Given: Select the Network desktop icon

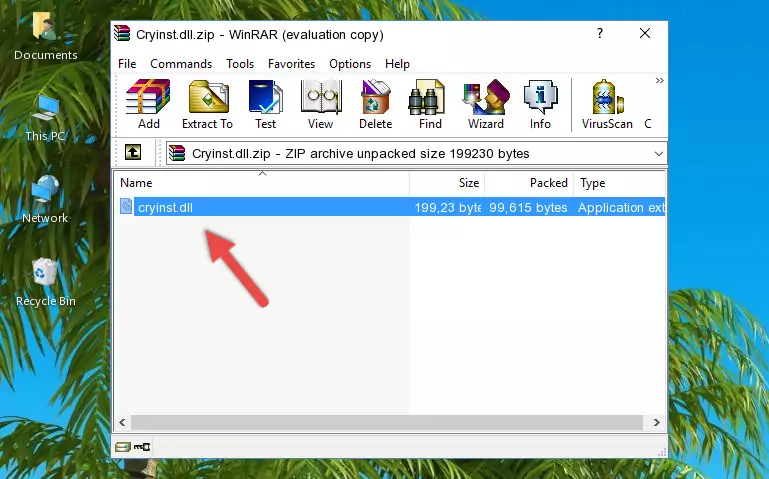Looking at the screenshot, I should 45,199.
